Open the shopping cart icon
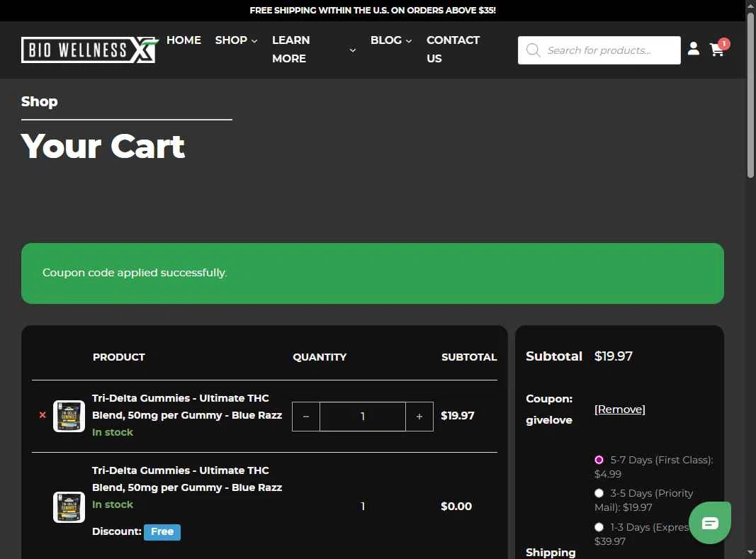This screenshot has width=756, height=559. (717, 50)
